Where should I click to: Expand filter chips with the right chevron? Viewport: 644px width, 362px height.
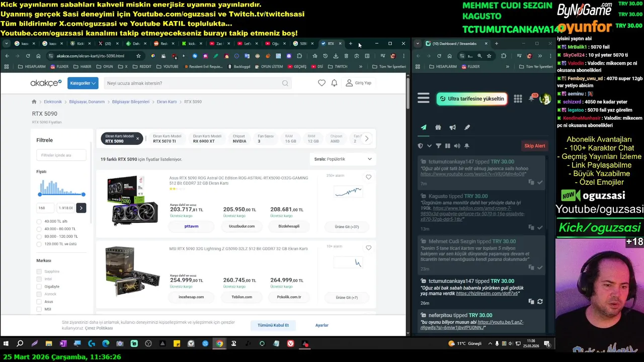pyautogui.click(x=367, y=139)
